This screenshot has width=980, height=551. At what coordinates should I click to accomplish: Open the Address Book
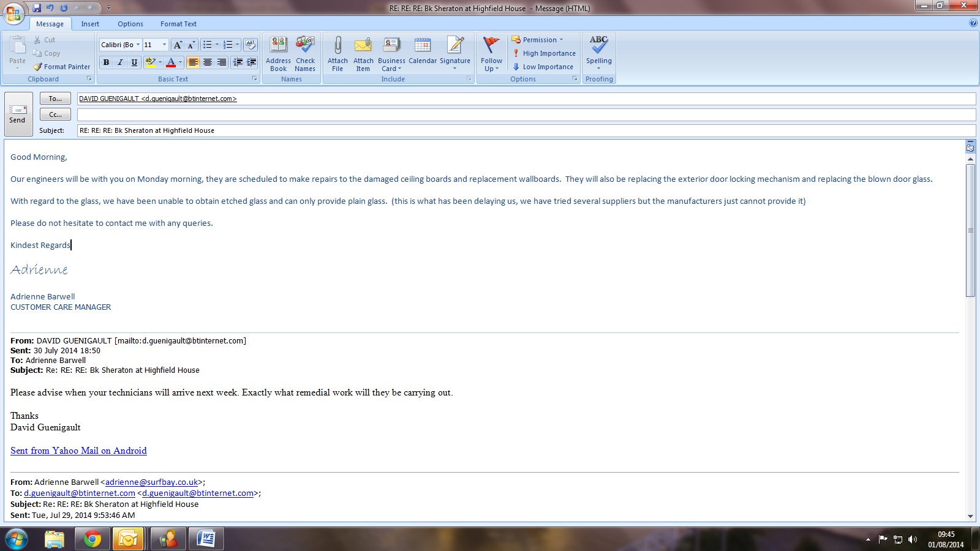278,54
